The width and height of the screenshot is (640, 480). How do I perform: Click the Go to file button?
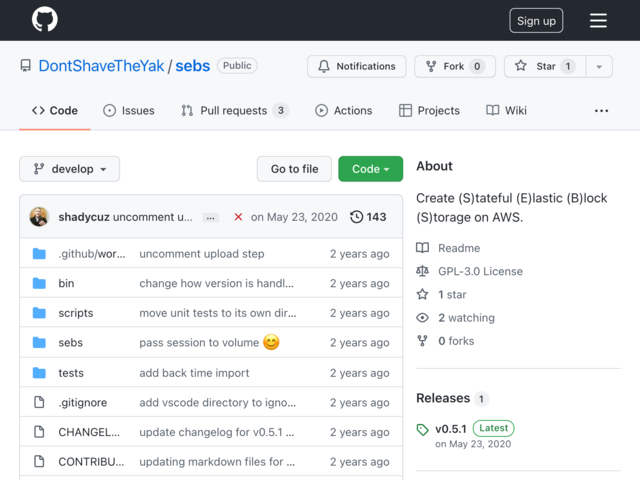click(294, 169)
